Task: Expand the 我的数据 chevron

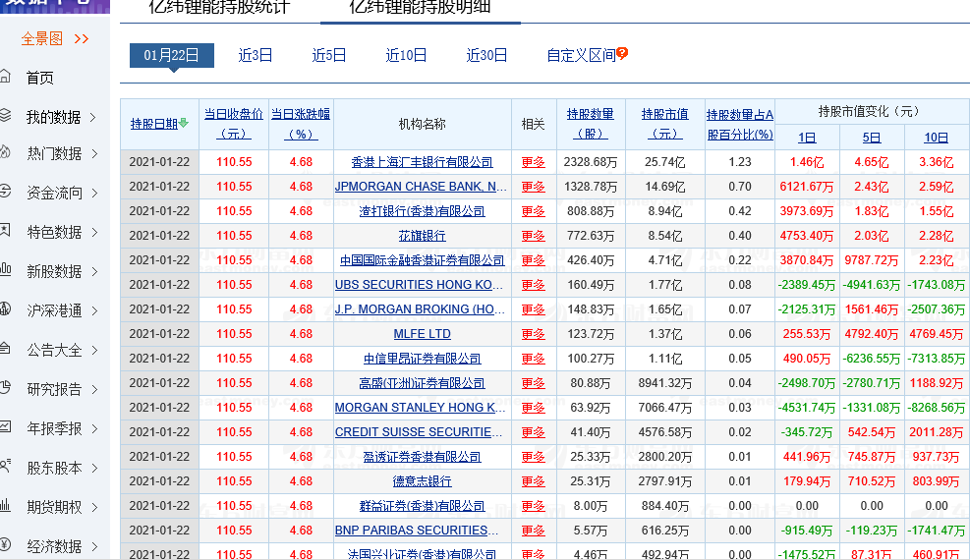Action: (93, 117)
